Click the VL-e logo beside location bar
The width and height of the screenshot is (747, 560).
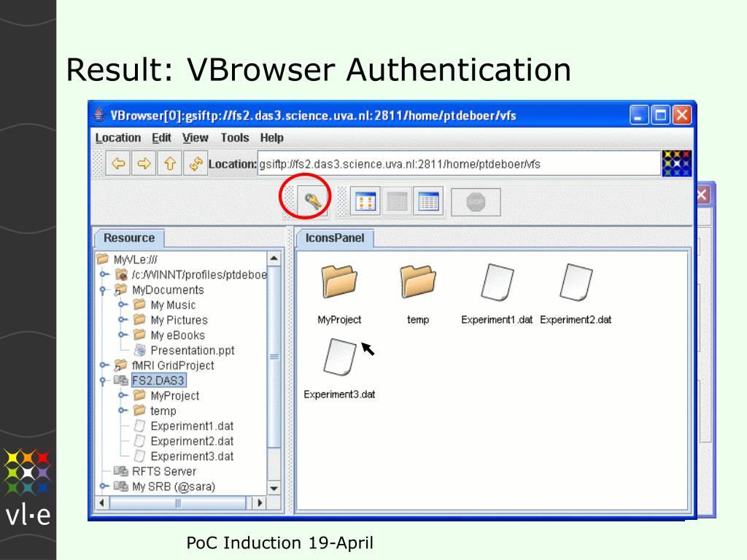click(x=676, y=163)
